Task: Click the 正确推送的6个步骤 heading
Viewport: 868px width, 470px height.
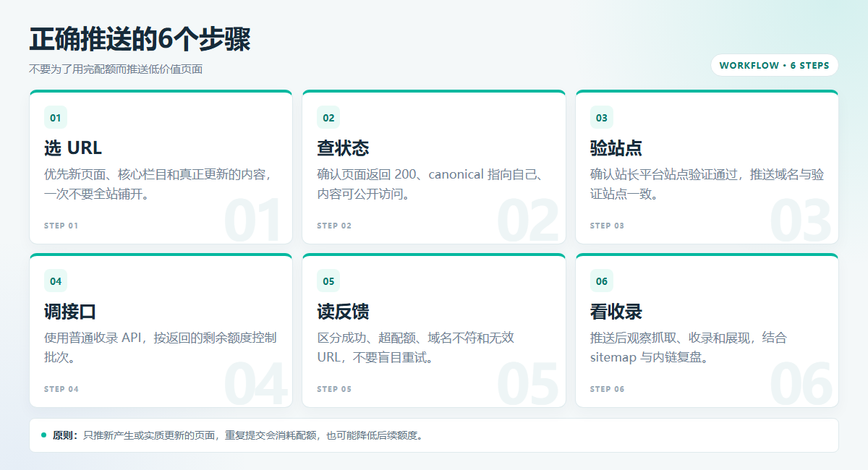Action: [140, 39]
